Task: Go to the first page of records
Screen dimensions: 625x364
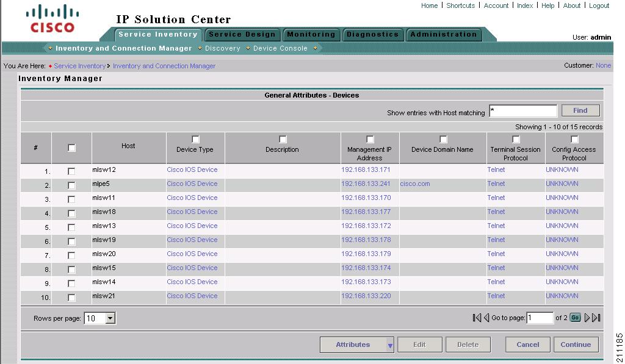Action: (x=476, y=318)
